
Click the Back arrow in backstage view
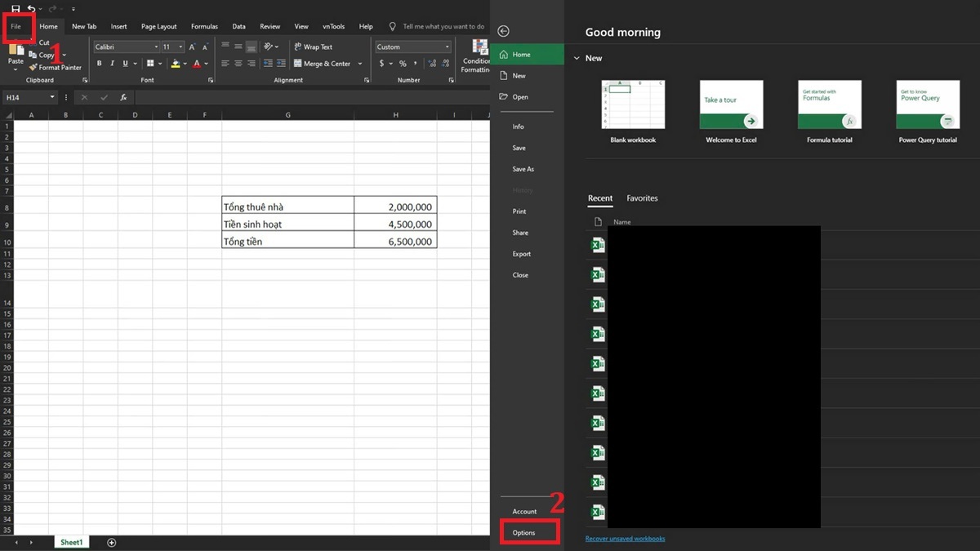pyautogui.click(x=504, y=31)
